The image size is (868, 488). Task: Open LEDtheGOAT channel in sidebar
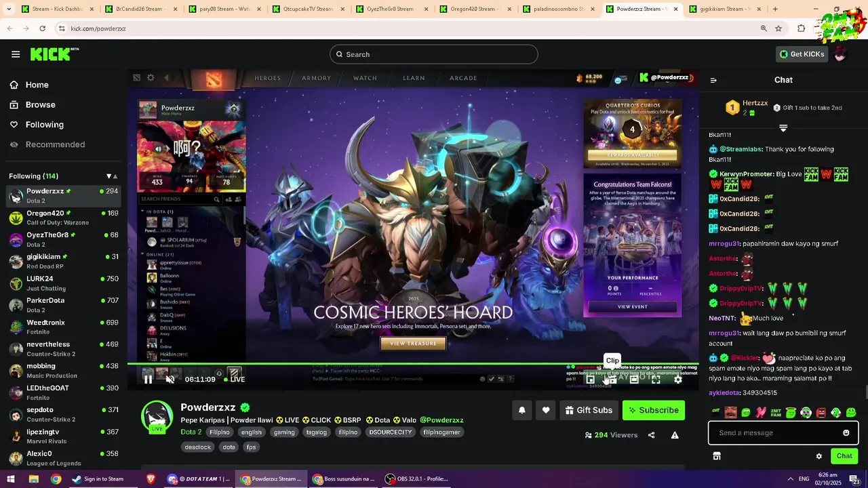64,392
